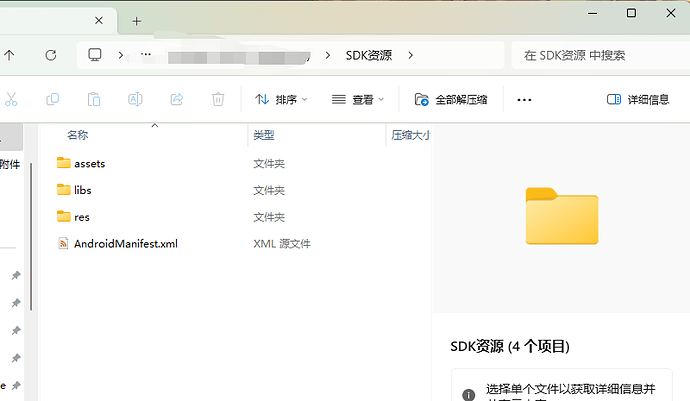Expand chevron after the monitor icon
690x401 pixels.
pos(121,55)
